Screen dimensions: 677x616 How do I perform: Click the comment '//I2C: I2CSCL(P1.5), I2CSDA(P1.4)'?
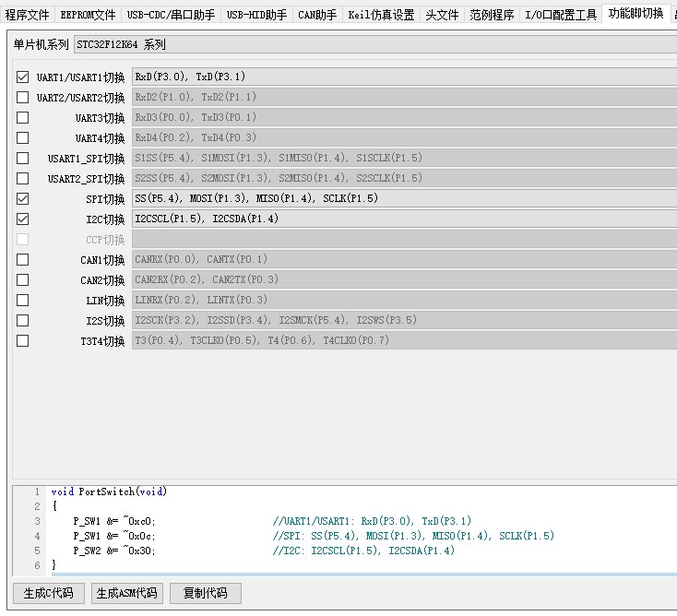(363, 551)
